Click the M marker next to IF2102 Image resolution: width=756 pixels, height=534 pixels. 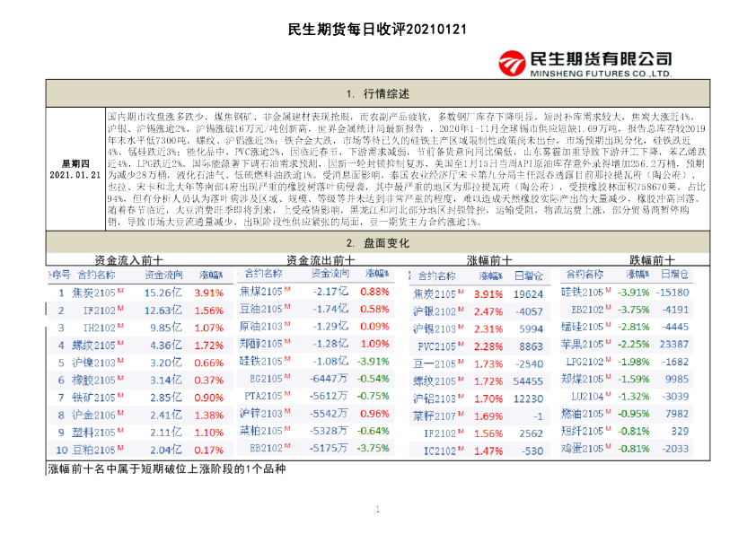122,310
